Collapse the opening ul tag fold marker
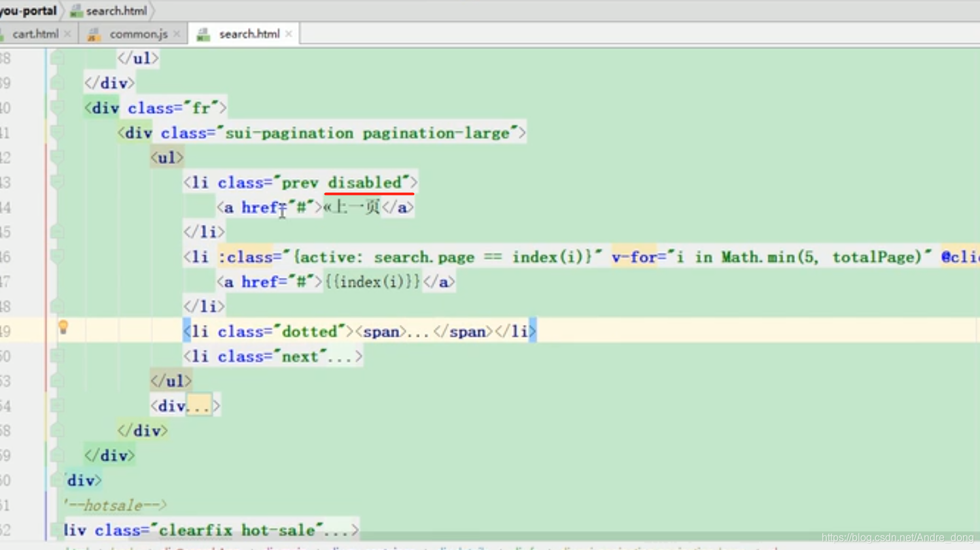980x550 pixels. point(57,158)
